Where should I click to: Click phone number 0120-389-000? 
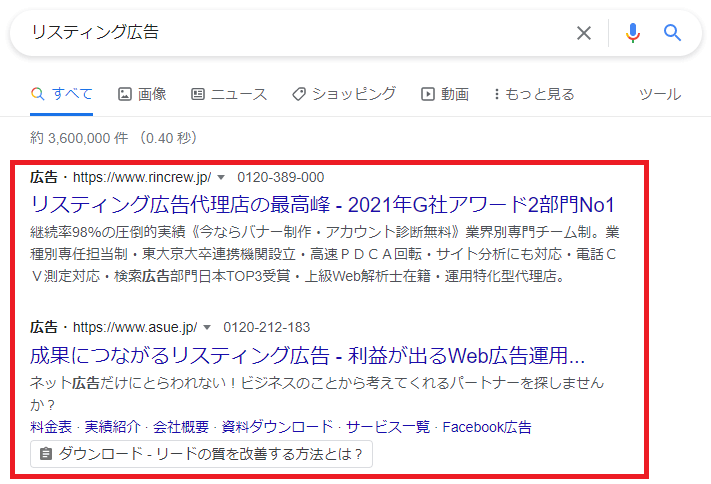[x=281, y=177]
